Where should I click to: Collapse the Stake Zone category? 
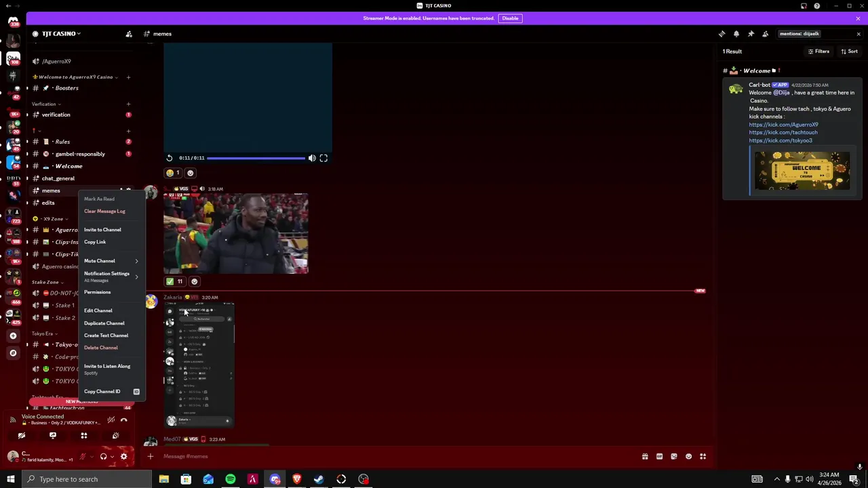(x=47, y=282)
